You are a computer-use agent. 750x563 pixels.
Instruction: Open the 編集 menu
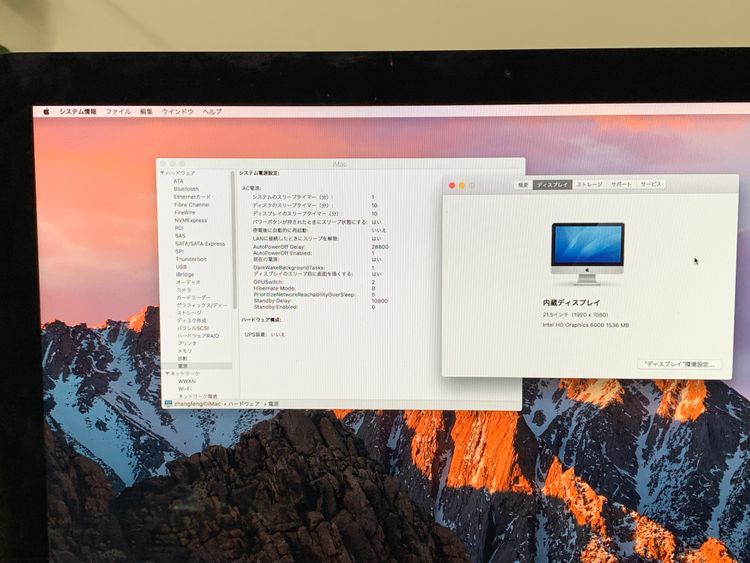coord(146,111)
